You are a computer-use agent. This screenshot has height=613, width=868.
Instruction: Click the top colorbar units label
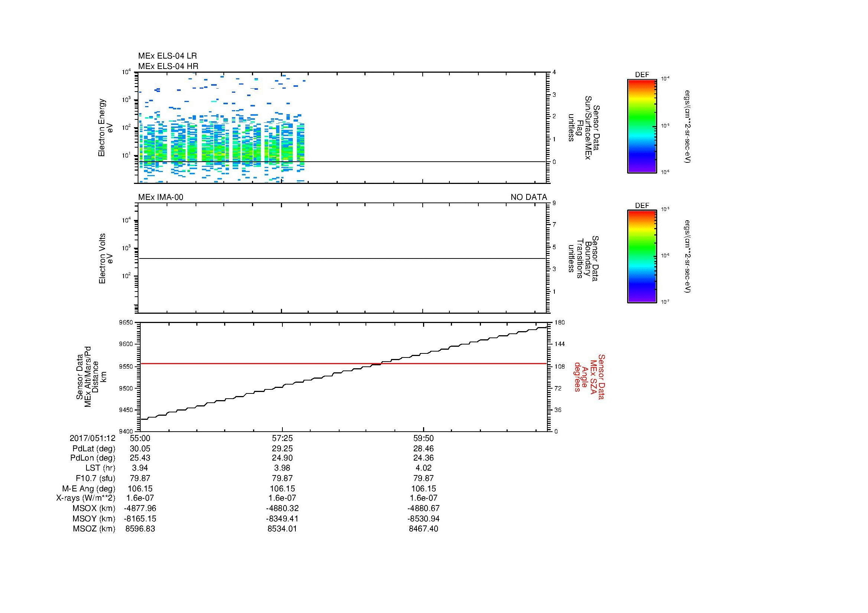tap(688, 126)
